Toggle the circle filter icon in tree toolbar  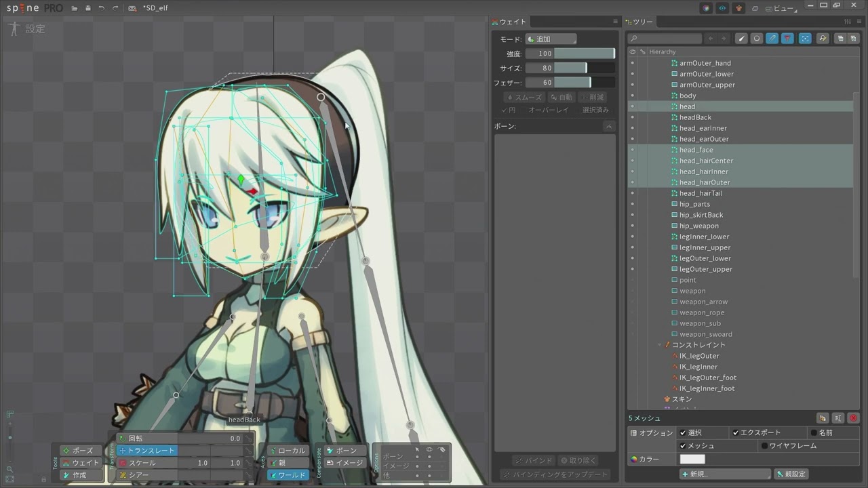pyautogui.click(x=757, y=39)
